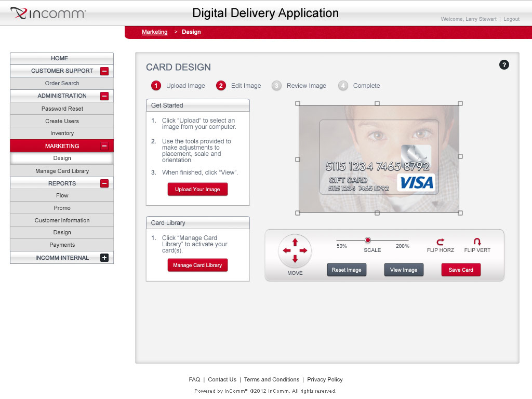Image resolution: width=532 pixels, height=399 pixels.
Task: Flip image vertically with FLIP VERT icon
Action: (x=477, y=242)
